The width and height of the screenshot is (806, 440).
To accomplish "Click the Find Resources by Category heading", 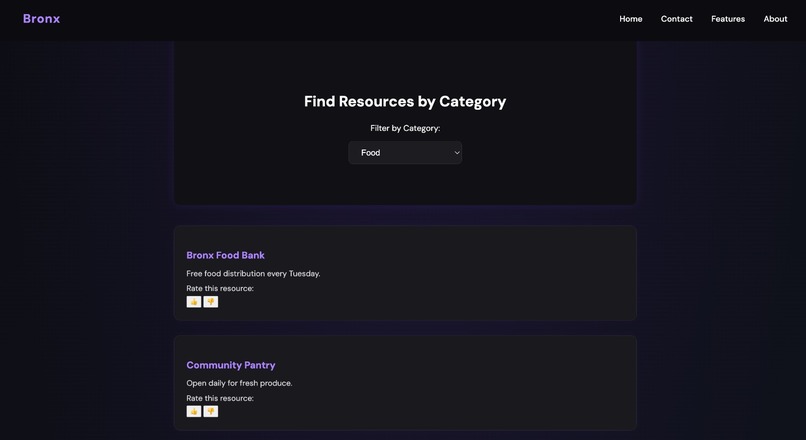I will pyautogui.click(x=405, y=101).
